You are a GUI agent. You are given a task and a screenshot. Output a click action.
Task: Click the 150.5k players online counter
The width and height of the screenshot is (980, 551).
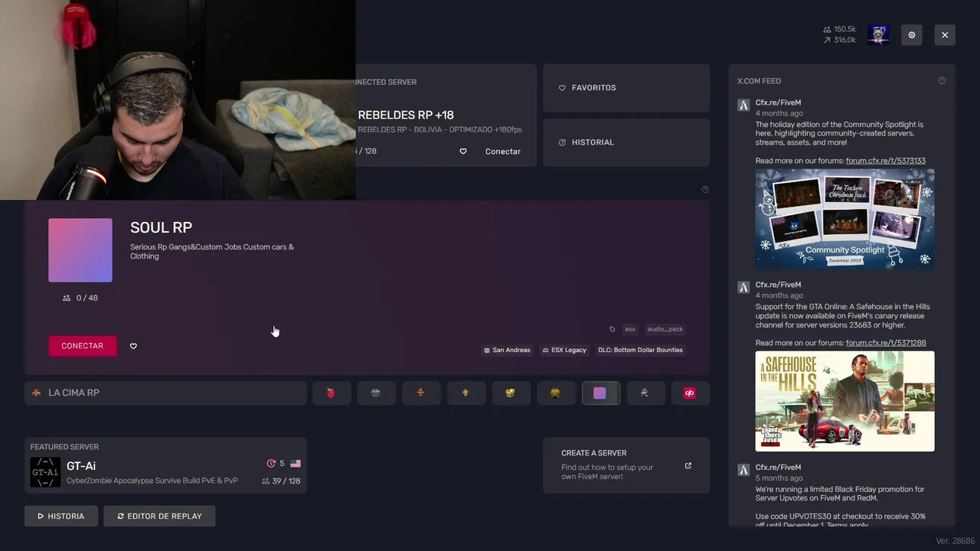pos(840,29)
